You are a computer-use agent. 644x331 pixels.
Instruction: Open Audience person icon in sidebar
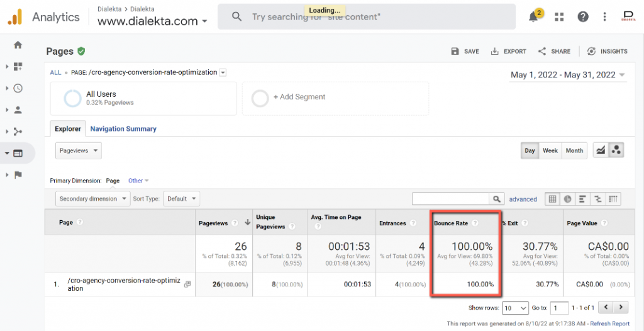click(x=18, y=109)
